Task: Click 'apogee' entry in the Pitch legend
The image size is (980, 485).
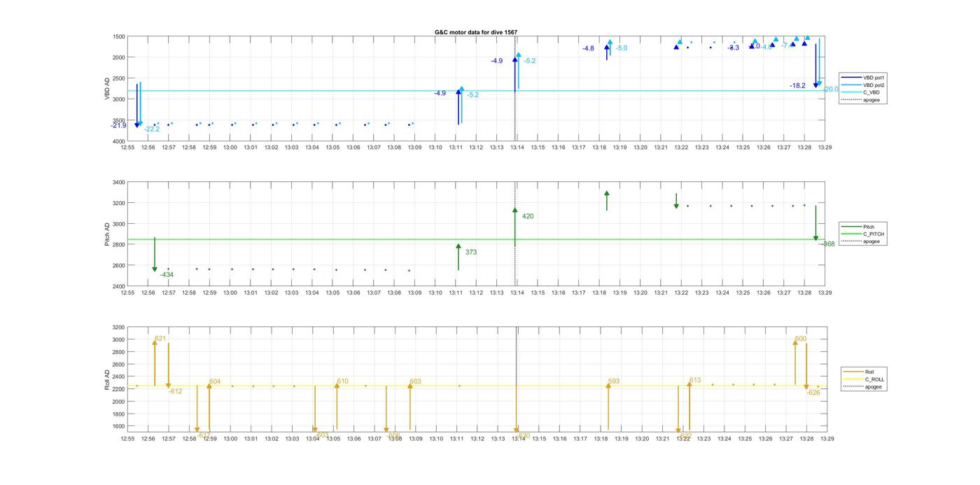Action: coord(860,241)
